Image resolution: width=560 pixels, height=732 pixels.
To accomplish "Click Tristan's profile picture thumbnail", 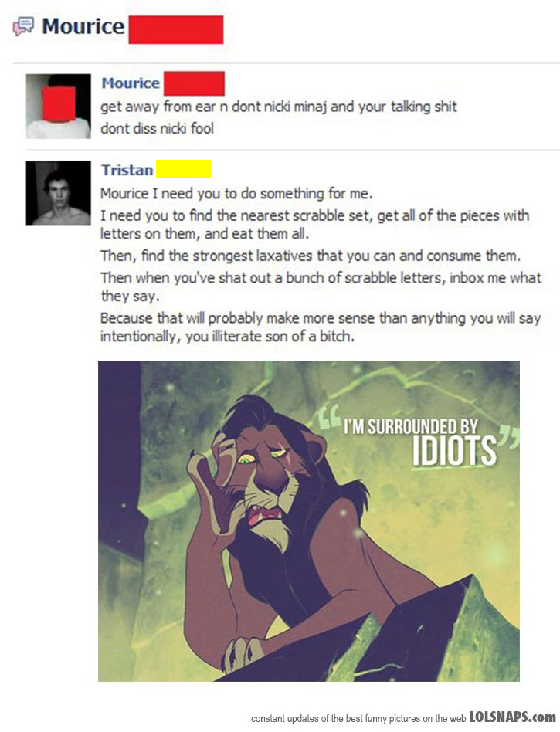I will [x=59, y=193].
